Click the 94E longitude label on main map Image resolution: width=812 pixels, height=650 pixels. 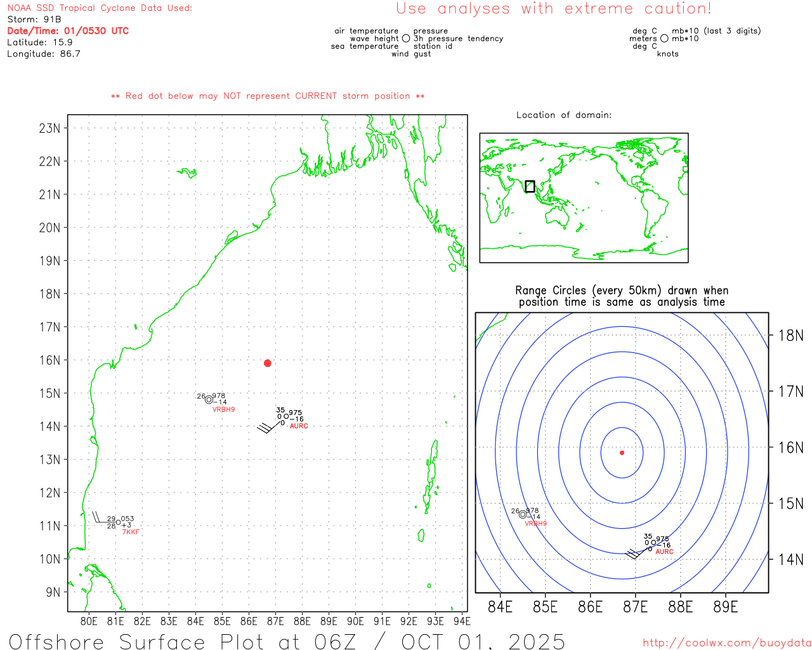462,621
